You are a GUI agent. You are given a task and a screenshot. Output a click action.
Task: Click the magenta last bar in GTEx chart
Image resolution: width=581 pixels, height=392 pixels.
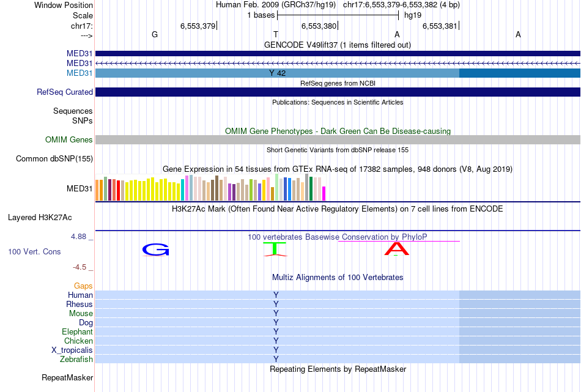pos(324,193)
